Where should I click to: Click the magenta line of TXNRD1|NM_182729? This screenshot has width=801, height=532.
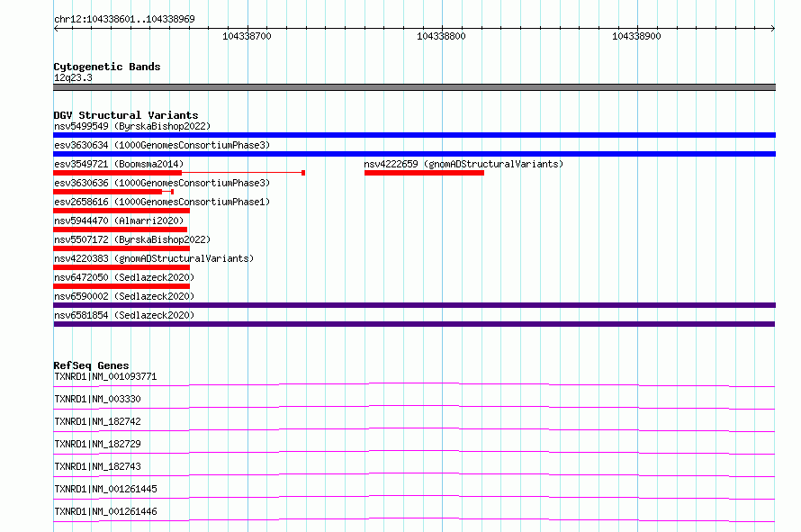click(x=414, y=452)
